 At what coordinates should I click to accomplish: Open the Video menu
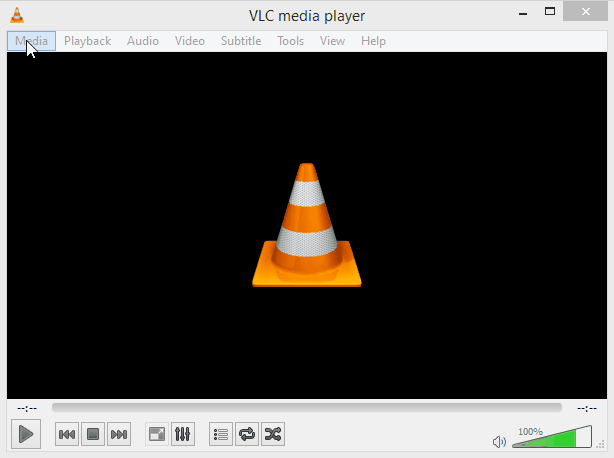[190, 41]
